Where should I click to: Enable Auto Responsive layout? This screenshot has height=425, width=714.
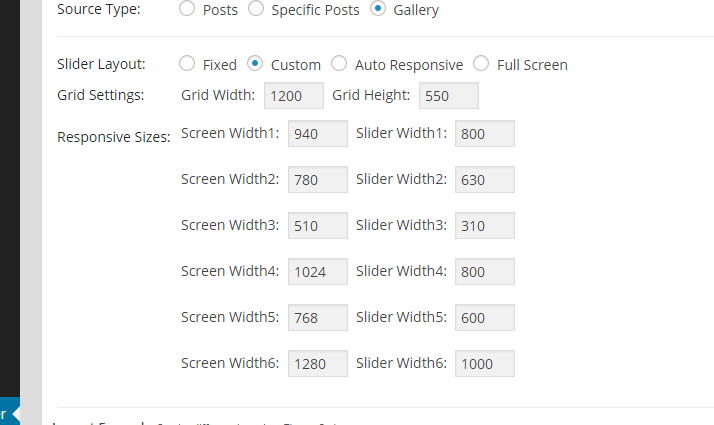coord(339,64)
